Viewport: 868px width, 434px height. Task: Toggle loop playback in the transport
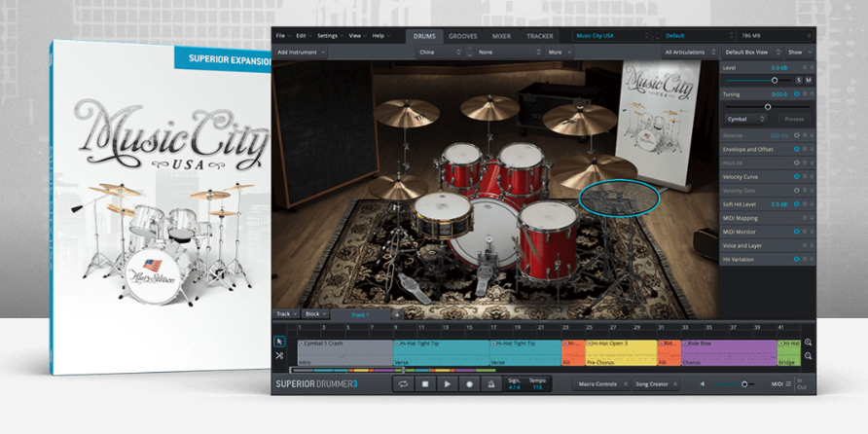pos(403,383)
